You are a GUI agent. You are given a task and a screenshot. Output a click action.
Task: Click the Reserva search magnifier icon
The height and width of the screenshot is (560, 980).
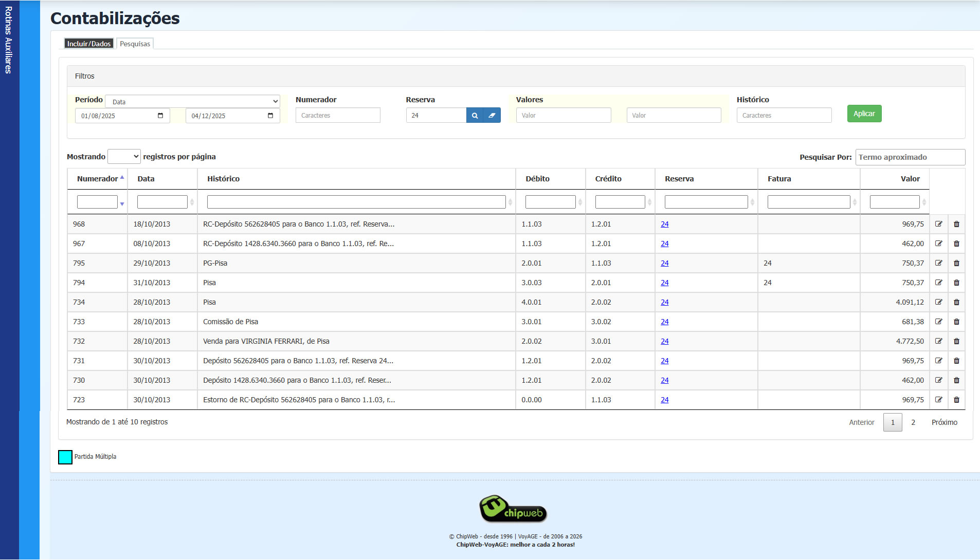pyautogui.click(x=475, y=116)
